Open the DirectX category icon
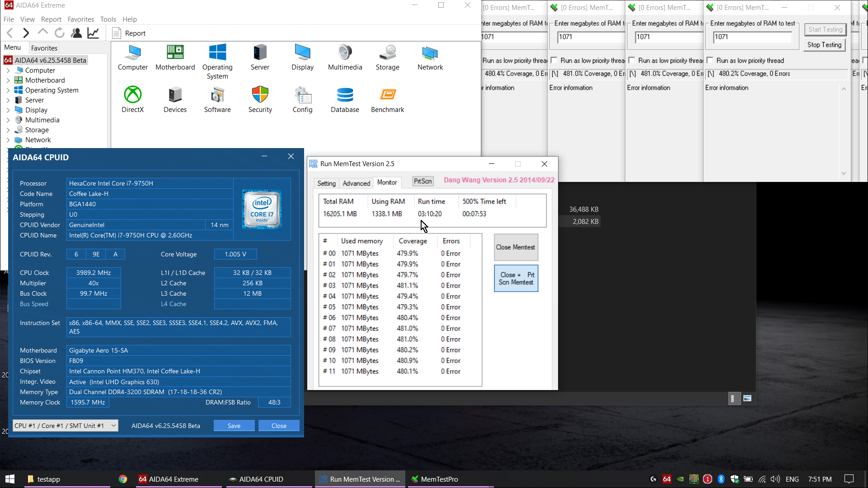 [x=132, y=100]
